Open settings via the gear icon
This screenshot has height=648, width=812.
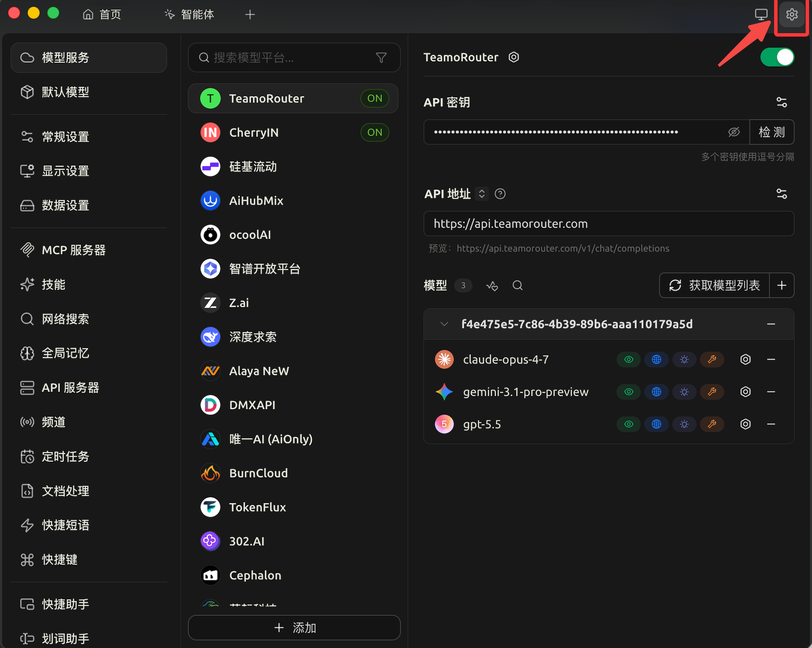coord(791,15)
